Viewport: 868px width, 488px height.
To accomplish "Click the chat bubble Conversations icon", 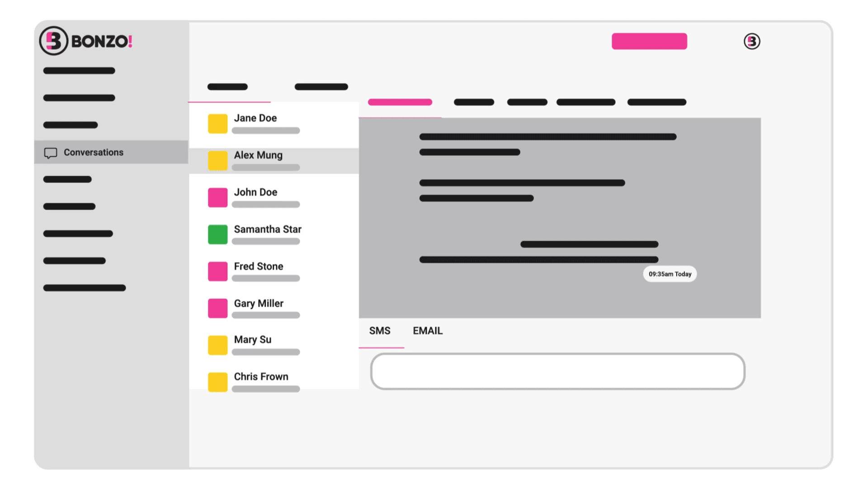I will tap(50, 152).
